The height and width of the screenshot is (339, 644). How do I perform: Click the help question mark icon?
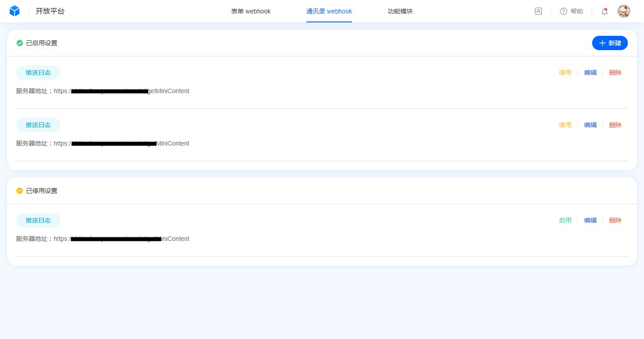[563, 11]
